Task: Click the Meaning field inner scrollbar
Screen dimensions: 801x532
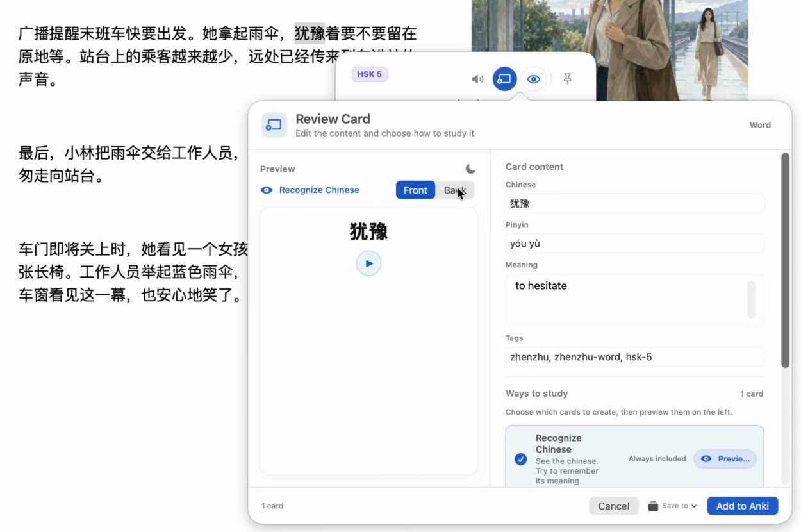Action: (x=752, y=299)
